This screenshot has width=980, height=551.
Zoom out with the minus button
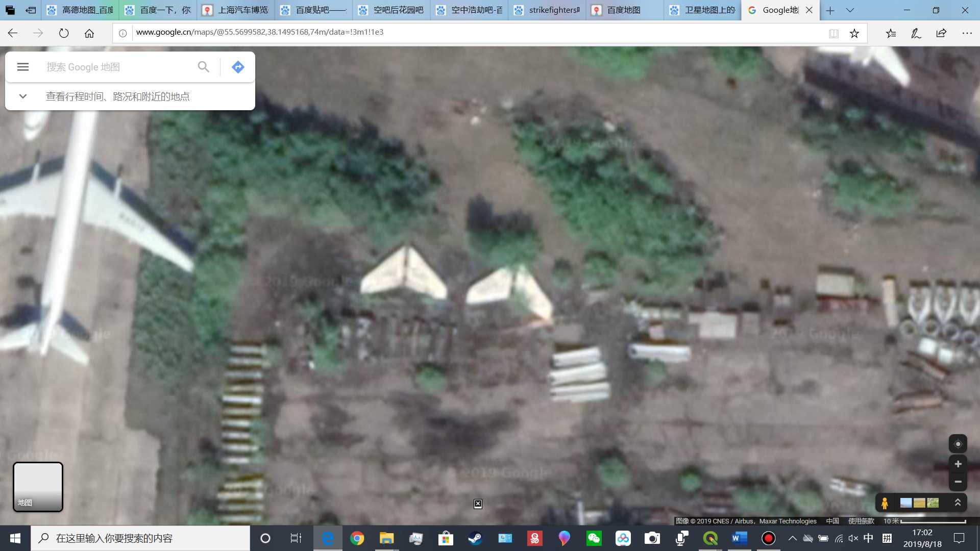tap(958, 482)
